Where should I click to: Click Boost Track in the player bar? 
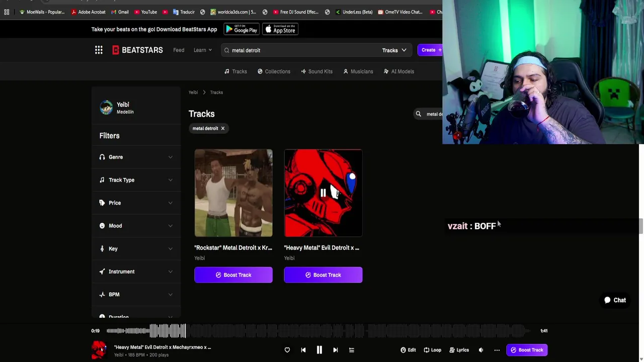(527, 350)
